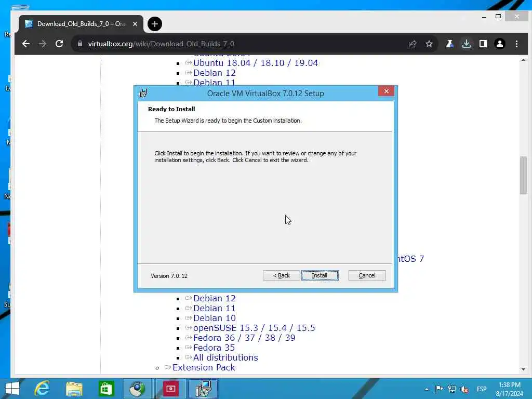Reload the current page

(59, 44)
